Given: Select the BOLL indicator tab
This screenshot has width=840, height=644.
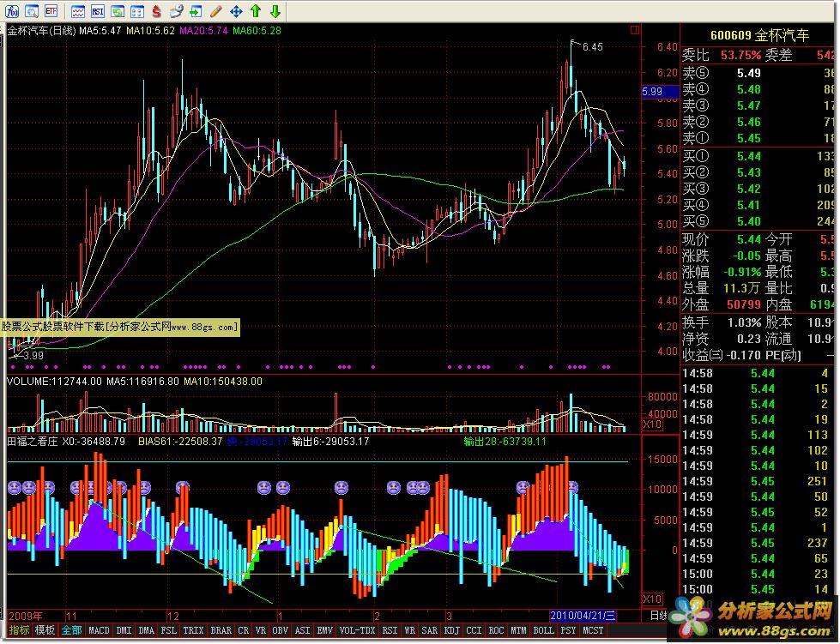Looking at the screenshot, I should (x=544, y=630).
